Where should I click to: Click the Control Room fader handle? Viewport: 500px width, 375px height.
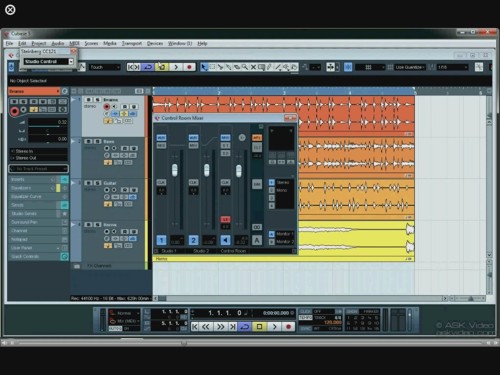click(239, 171)
